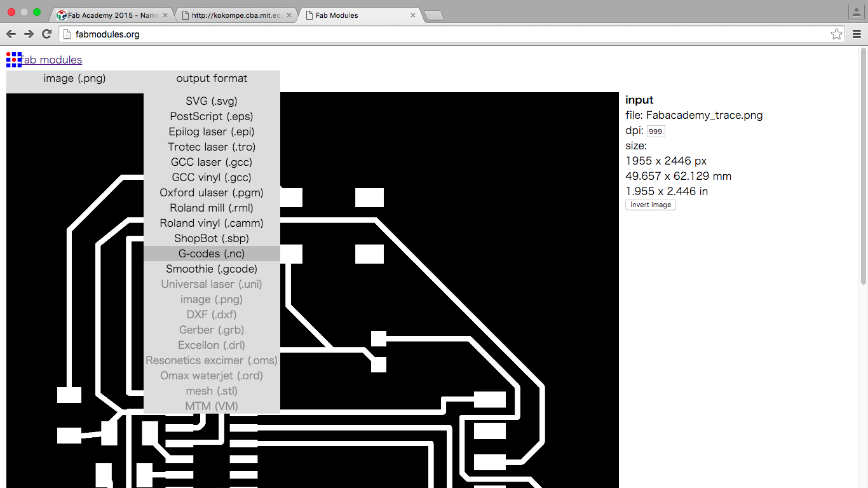Screen dimensions: 868x488
Task: Close the kokompe.cba.mit.edu tab
Action: (x=289, y=15)
